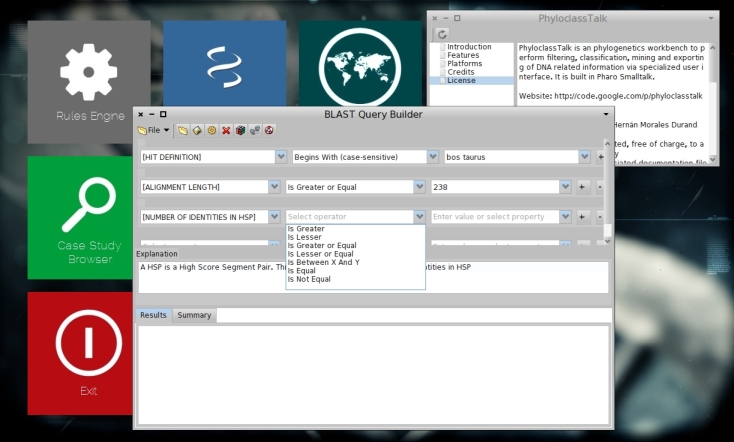Switch to the Results tab

pos(154,315)
